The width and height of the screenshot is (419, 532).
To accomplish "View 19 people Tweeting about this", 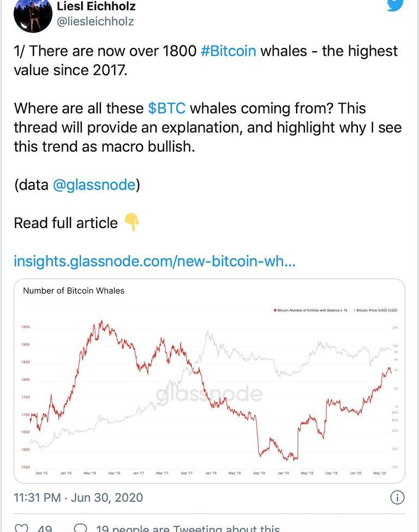I will point(188,528).
